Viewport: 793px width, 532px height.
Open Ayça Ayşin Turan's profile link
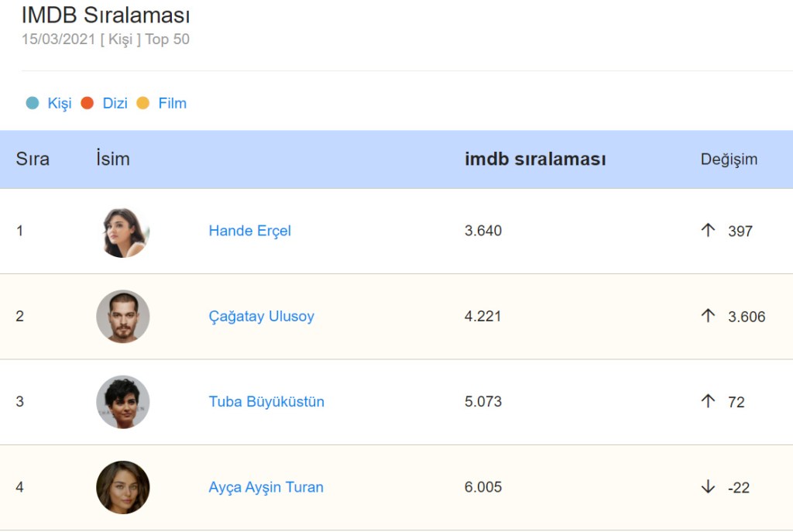coord(266,487)
